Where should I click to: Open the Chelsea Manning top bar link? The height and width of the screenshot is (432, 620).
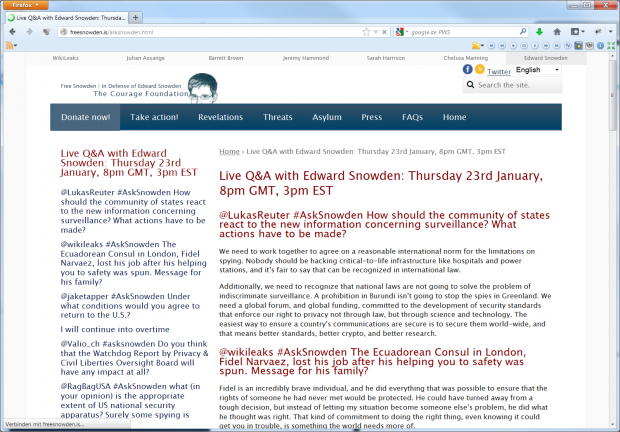[465, 58]
